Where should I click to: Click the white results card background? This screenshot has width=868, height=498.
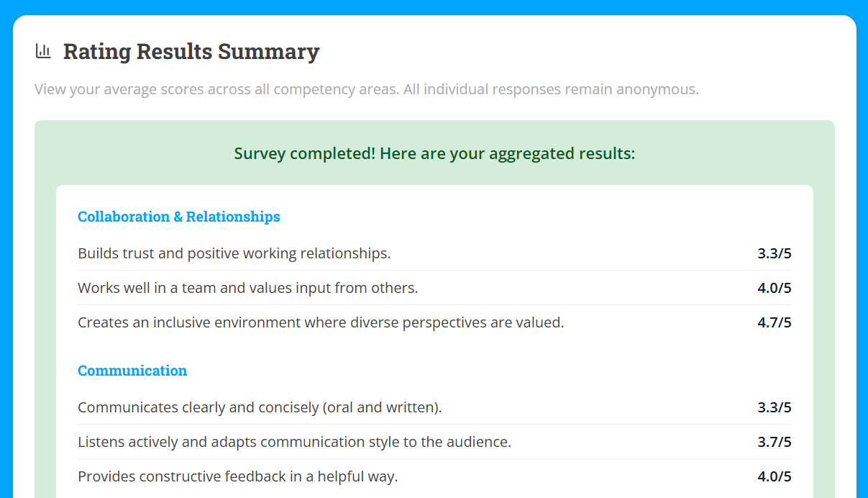click(x=434, y=345)
